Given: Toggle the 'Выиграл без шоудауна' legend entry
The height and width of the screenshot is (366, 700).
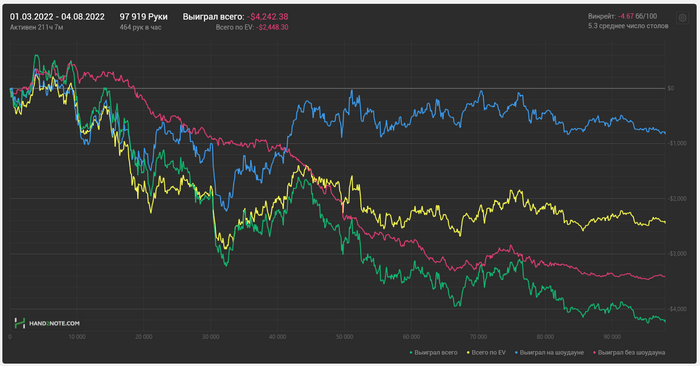Looking at the screenshot, I should pyautogui.click(x=629, y=353).
